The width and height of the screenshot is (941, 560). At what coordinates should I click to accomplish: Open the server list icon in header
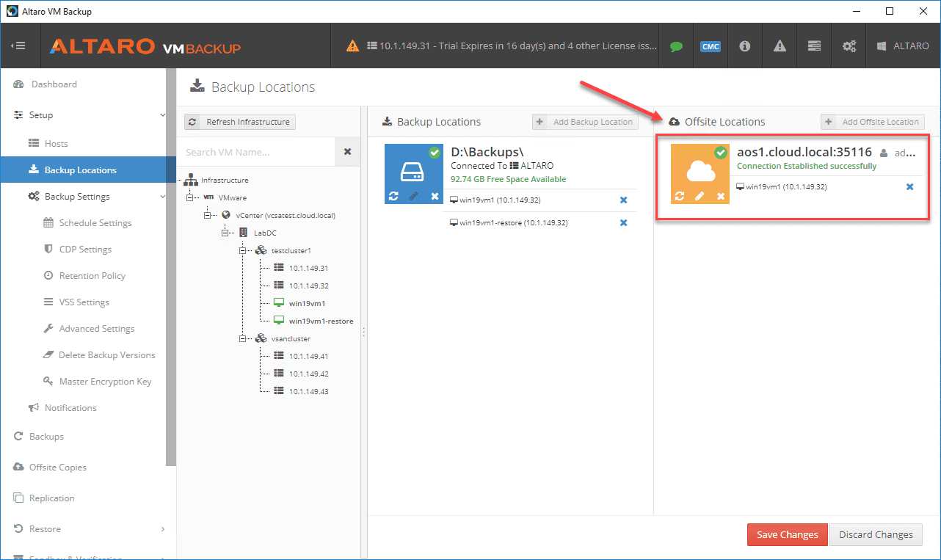814,46
